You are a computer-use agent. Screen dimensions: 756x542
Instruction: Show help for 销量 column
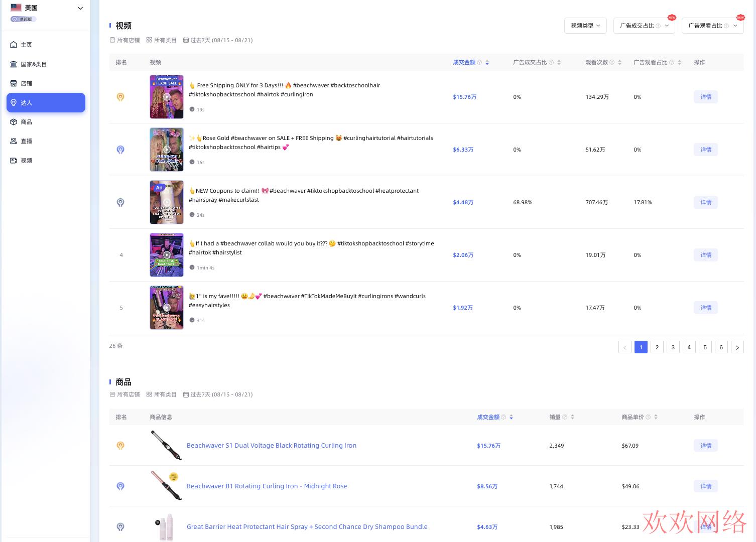point(565,417)
